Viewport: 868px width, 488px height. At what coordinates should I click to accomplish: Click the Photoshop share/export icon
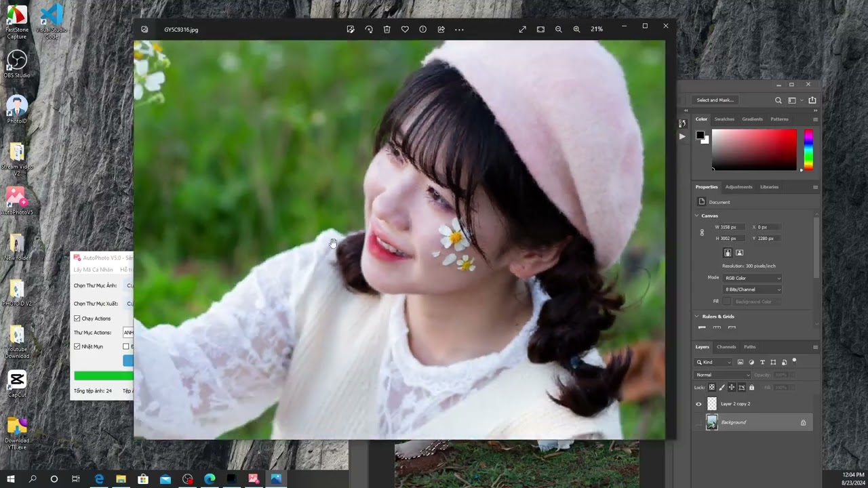point(812,100)
